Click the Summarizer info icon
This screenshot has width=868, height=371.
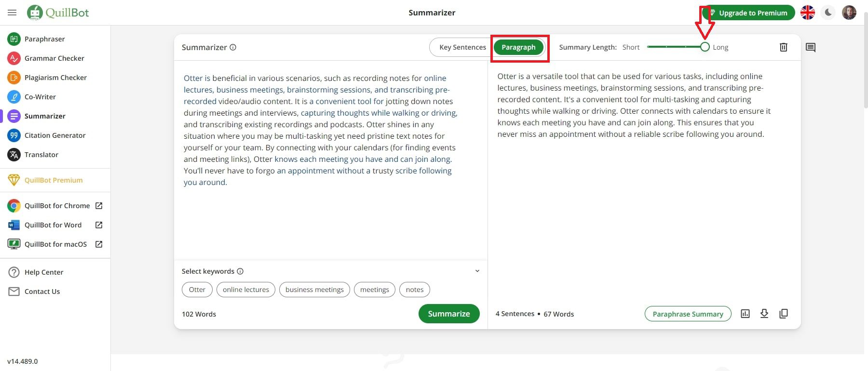[x=233, y=47]
